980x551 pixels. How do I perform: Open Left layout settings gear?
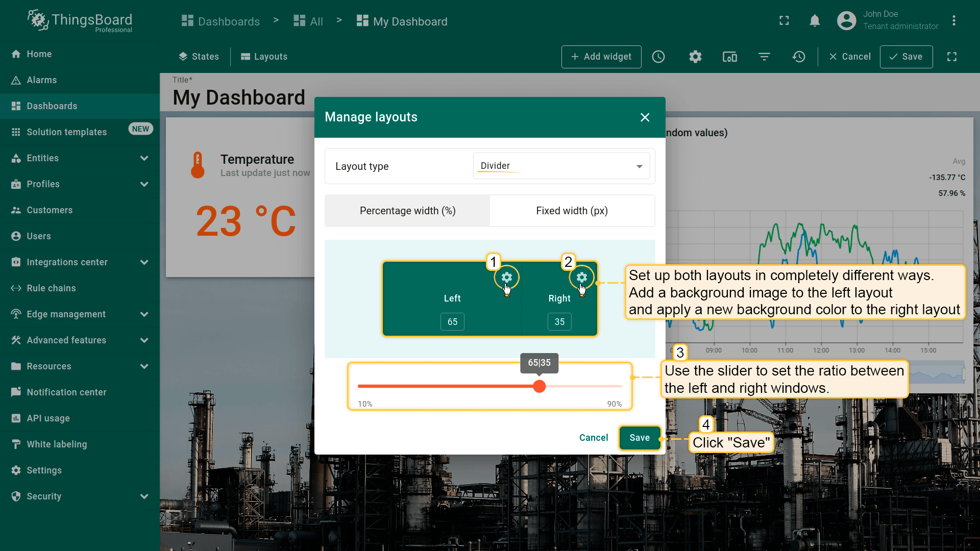point(506,277)
